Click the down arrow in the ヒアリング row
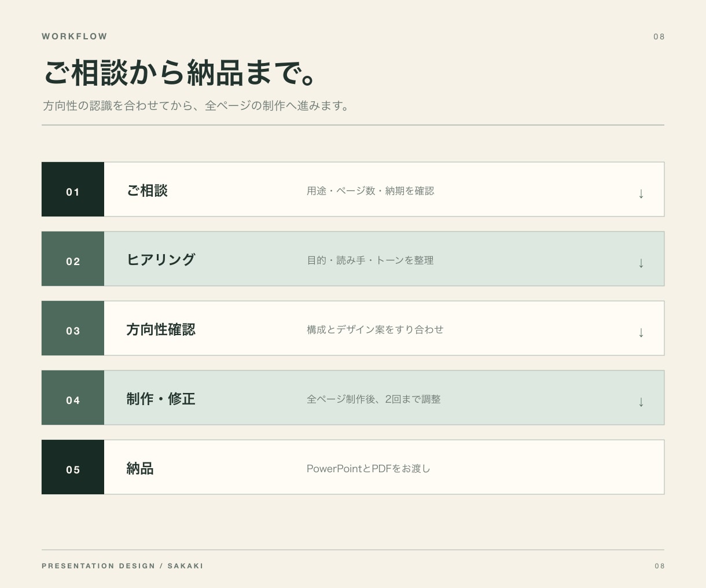706x588 pixels. pyautogui.click(x=641, y=263)
